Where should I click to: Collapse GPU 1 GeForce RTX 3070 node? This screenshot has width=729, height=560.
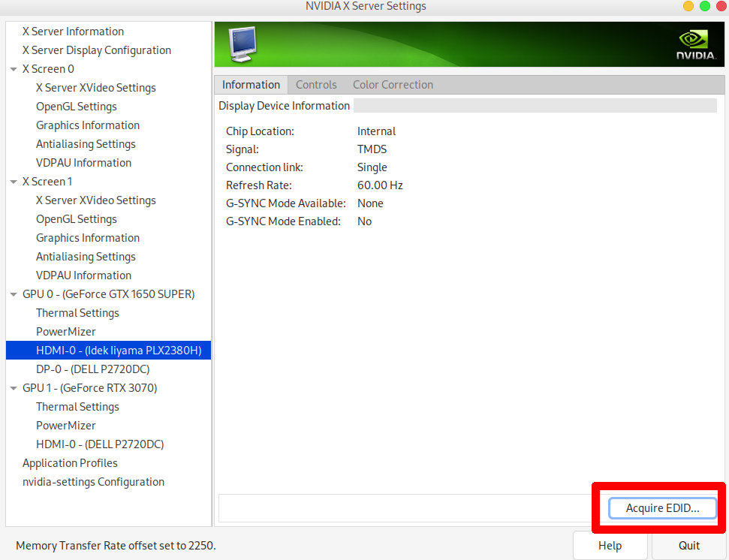point(14,388)
